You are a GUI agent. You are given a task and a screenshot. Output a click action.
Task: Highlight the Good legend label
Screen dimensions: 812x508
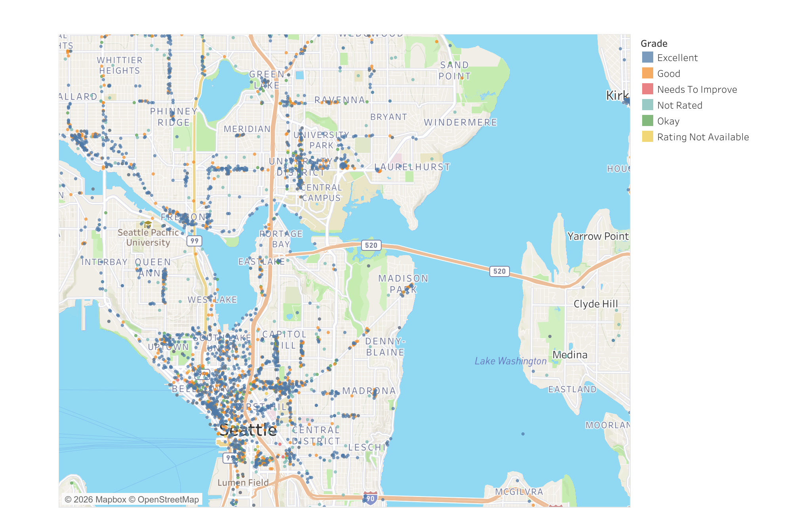point(669,74)
